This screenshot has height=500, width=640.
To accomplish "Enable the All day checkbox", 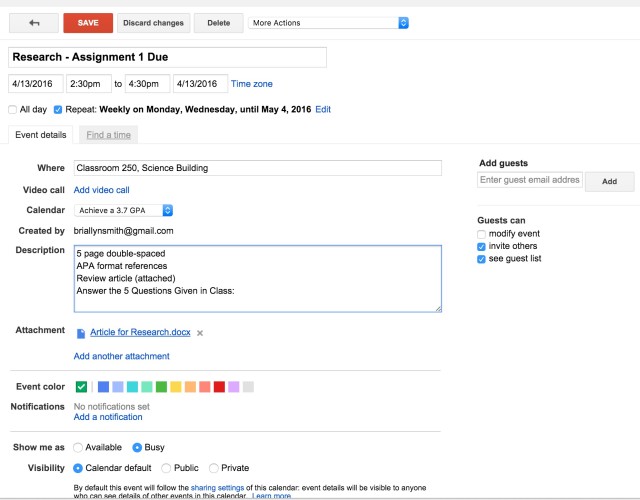I will [13, 109].
